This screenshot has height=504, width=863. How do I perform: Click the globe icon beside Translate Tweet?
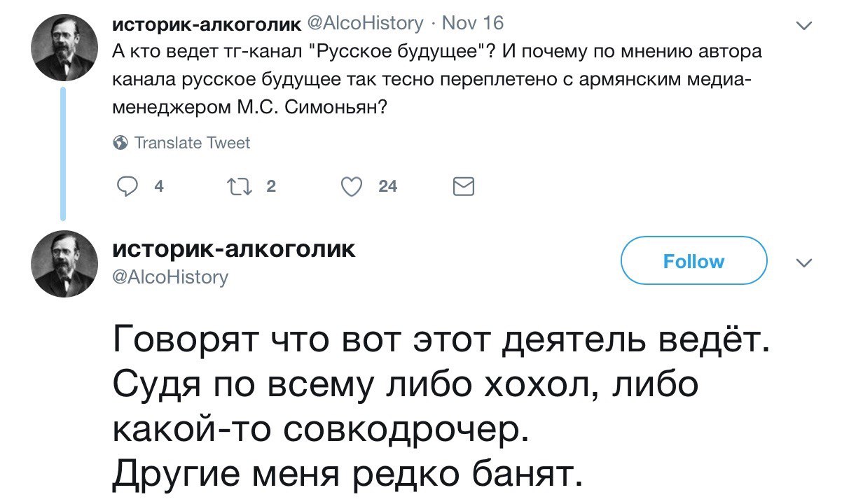click(x=120, y=143)
